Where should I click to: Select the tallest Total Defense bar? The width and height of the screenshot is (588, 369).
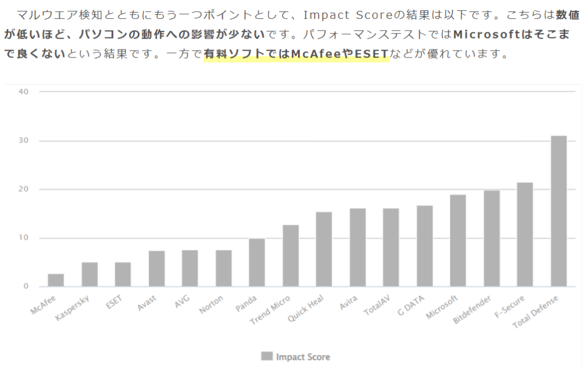coord(559,212)
